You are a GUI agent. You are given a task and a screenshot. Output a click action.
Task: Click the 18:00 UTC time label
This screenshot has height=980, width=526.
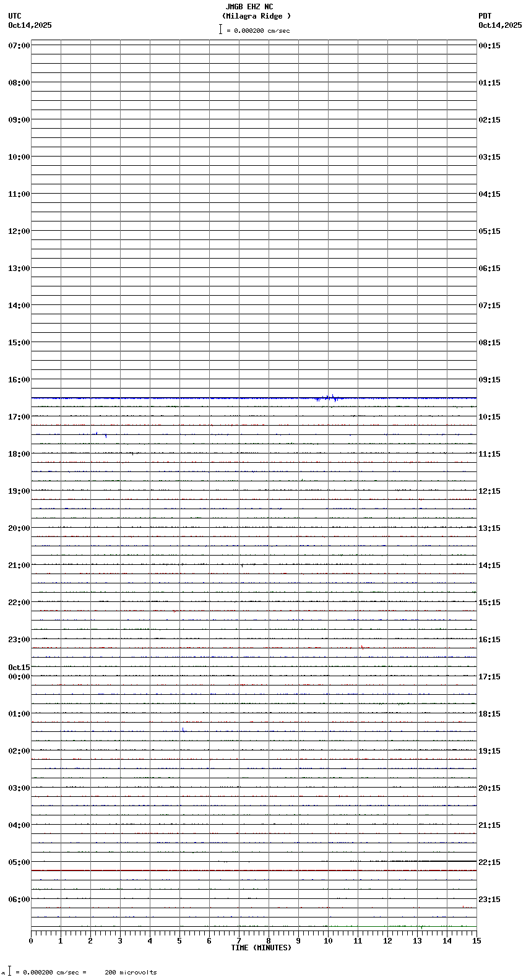pos(19,454)
